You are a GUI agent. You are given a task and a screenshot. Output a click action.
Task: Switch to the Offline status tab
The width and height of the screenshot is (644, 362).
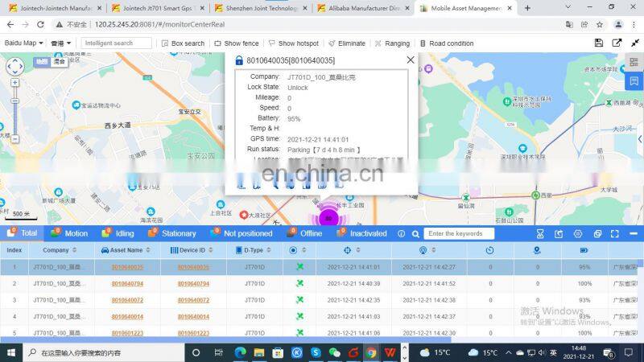click(x=304, y=233)
